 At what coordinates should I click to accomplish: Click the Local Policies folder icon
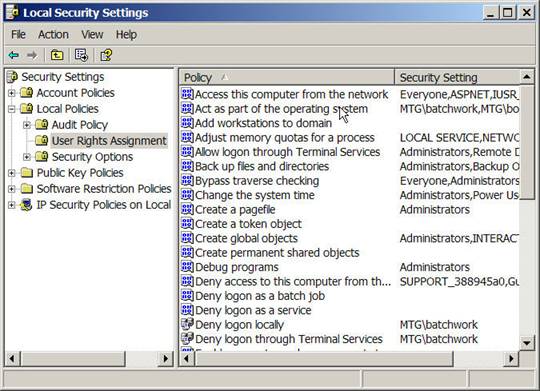pos(27,109)
